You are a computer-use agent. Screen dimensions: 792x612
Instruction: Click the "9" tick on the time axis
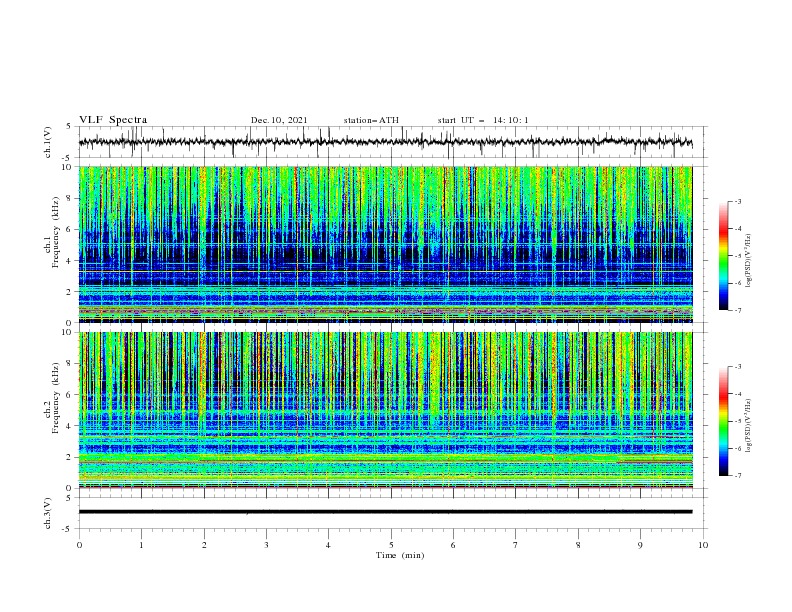(640, 545)
